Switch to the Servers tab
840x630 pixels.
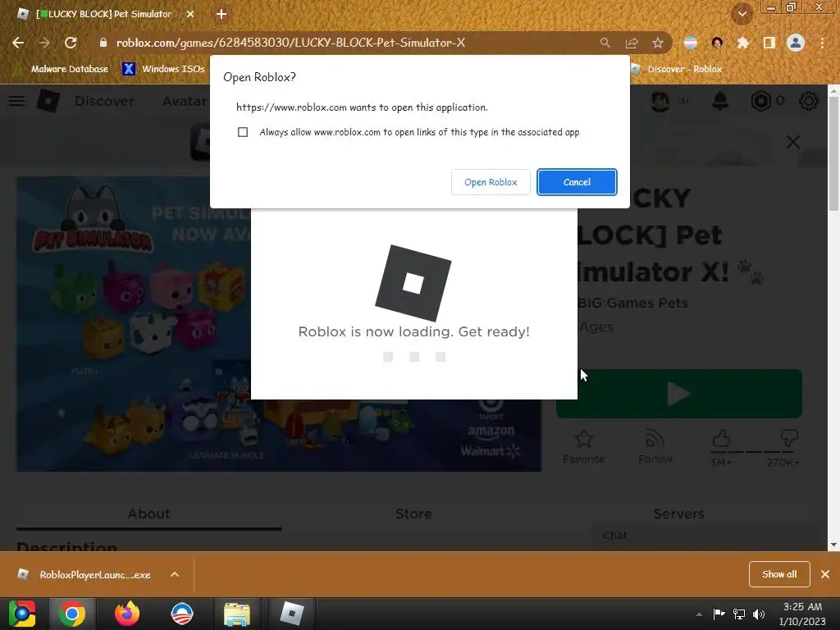tap(678, 514)
